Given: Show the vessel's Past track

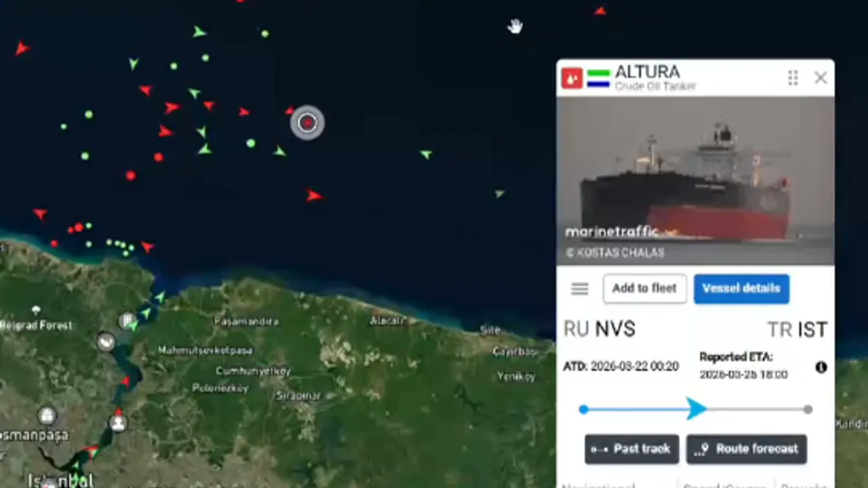Looking at the screenshot, I should pos(631,449).
